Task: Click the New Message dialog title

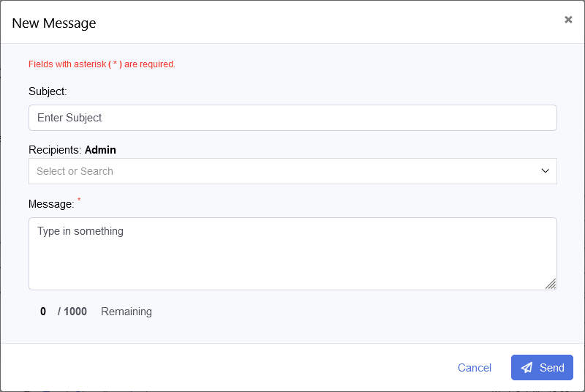Action: coord(54,23)
